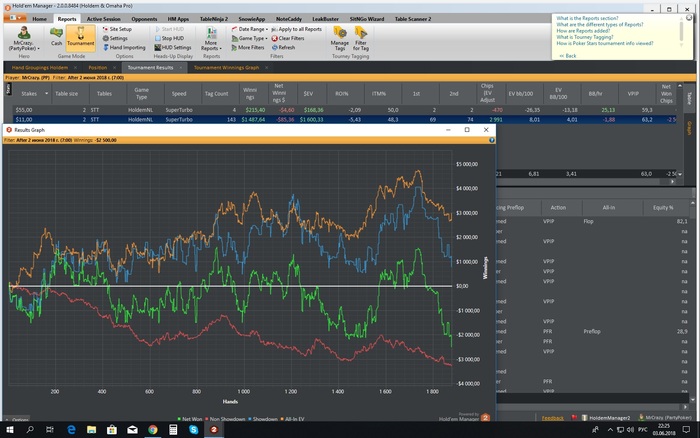Click 'What is the Reports section?' link
Screen dimensions: 700x438
[x=587, y=18]
